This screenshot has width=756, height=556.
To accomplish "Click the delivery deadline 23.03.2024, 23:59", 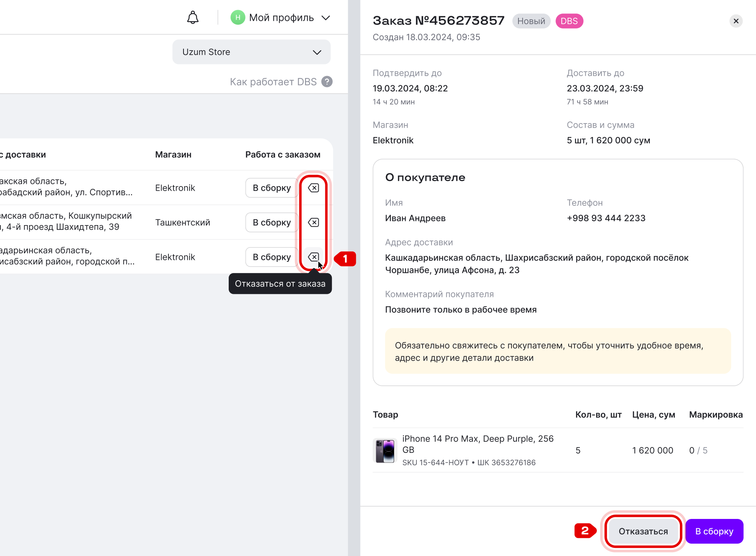I will click(x=605, y=88).
